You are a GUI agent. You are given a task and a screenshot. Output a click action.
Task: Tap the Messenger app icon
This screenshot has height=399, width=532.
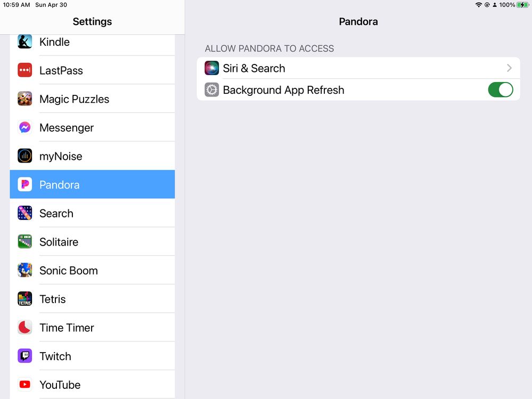pyautogui.click(x=24, y=128)
